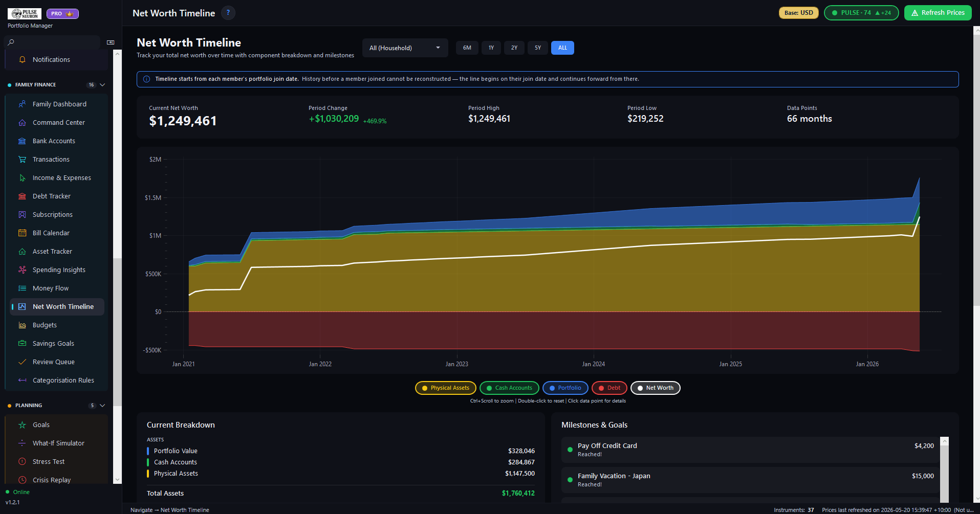
Task: Click the Command Center home icon
Action: coord(22,123)
